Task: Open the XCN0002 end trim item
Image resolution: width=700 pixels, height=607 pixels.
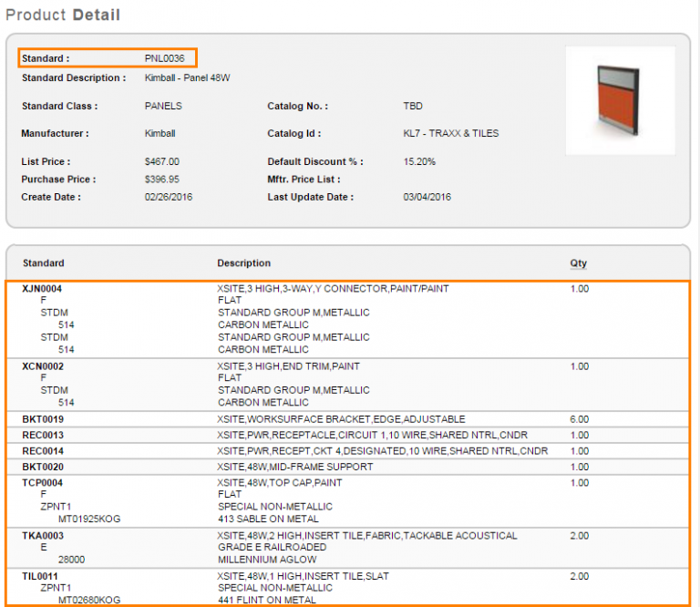Action: coord(43,366)
